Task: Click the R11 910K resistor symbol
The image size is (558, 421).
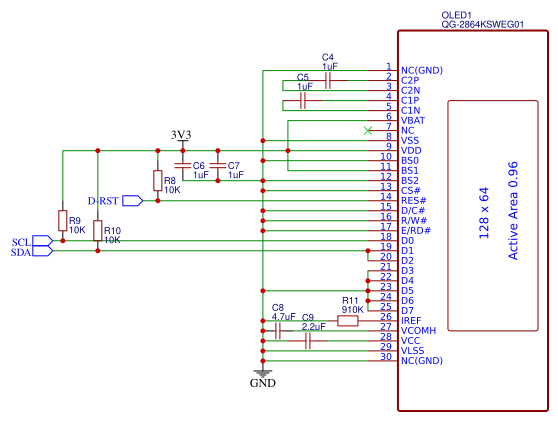Action: [348, 321]
